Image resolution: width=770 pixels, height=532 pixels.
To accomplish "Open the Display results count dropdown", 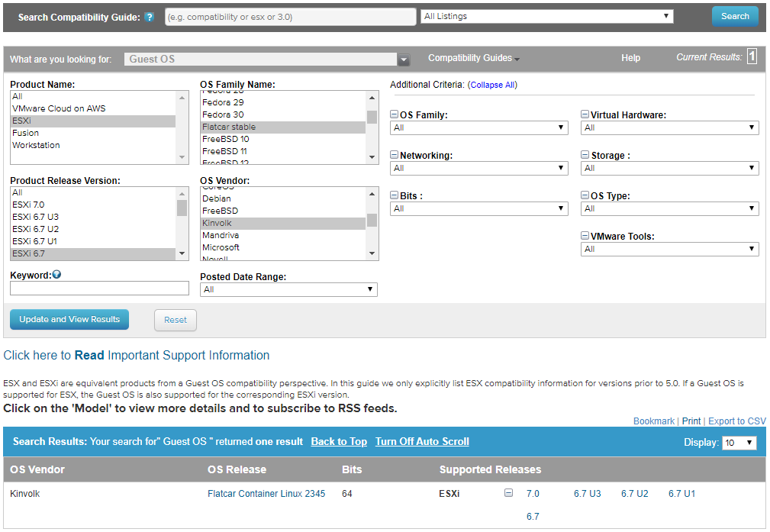I will point(739,443).
